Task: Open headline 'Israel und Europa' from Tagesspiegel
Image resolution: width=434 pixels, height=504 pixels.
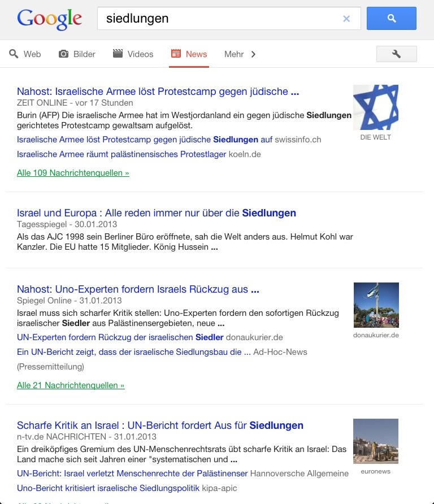Action: pyautogui.click(x=156, y=213)
